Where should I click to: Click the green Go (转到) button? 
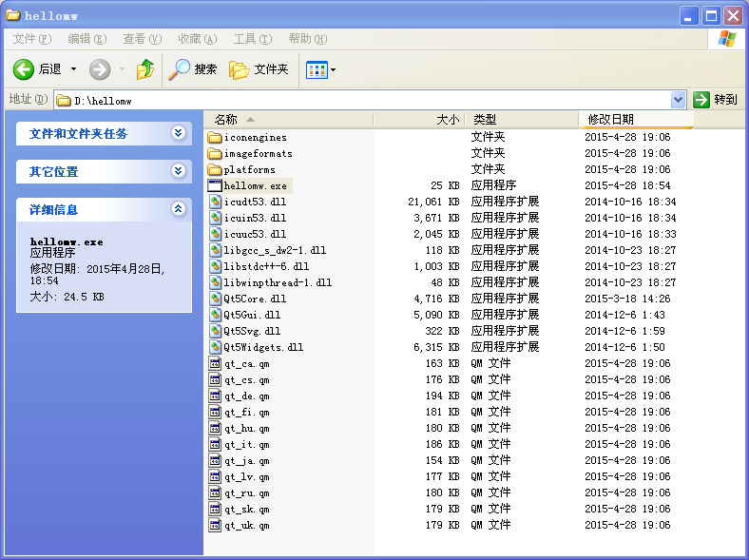point(715,100)
